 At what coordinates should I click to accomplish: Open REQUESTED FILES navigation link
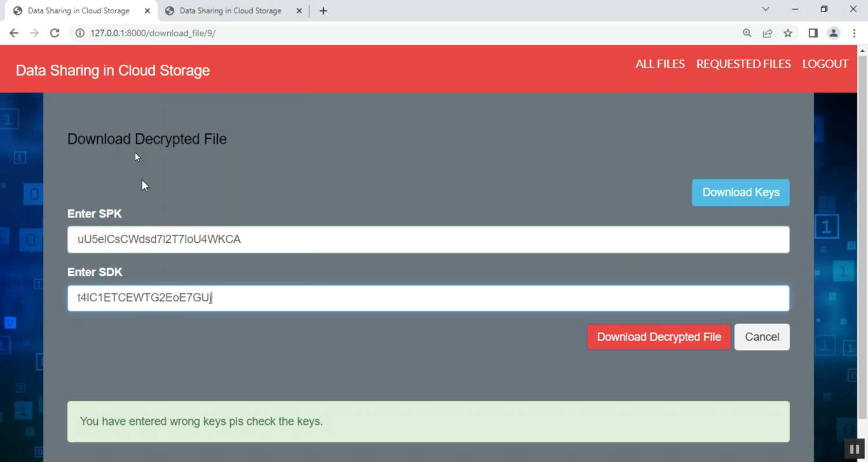point(744,64)
